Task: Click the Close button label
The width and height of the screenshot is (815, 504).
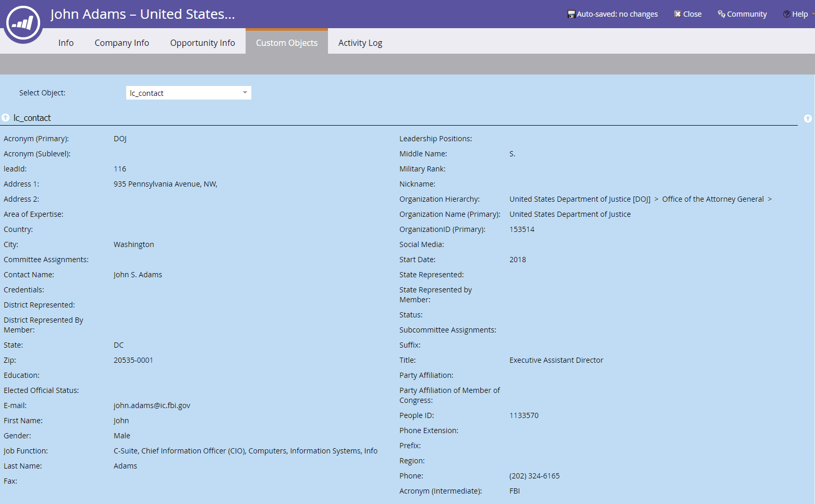Action: click(692, 14)
